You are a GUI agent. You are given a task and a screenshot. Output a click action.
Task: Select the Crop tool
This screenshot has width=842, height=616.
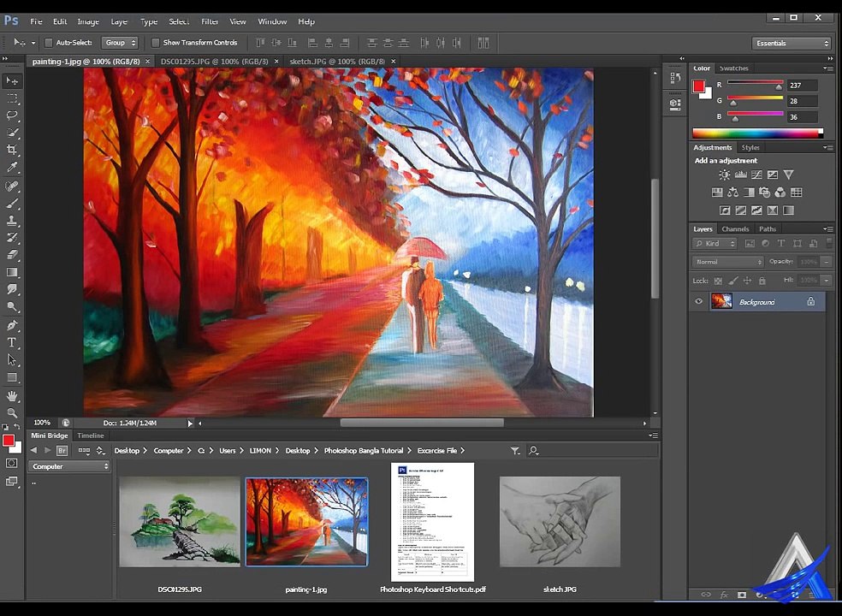(12, 150)
